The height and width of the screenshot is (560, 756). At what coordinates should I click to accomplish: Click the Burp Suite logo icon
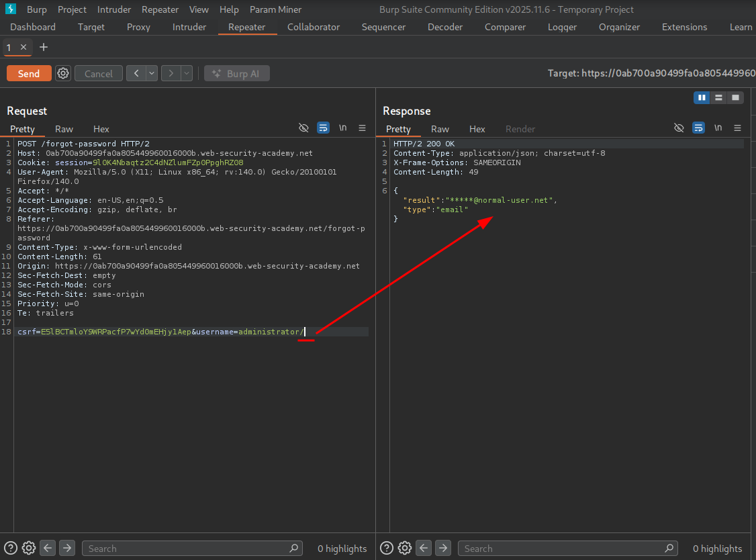click(x=11, y=9)
